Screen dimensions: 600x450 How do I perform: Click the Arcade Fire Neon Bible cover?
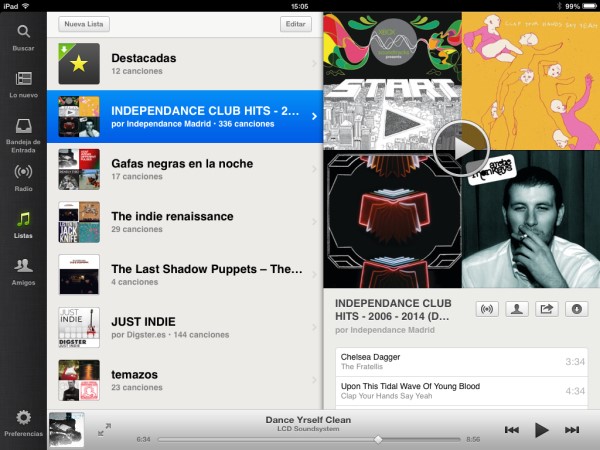point(392,219)
